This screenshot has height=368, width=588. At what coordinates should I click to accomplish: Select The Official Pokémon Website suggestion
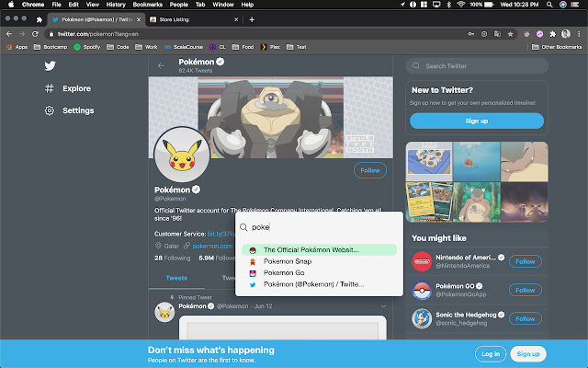click(319, 249)
